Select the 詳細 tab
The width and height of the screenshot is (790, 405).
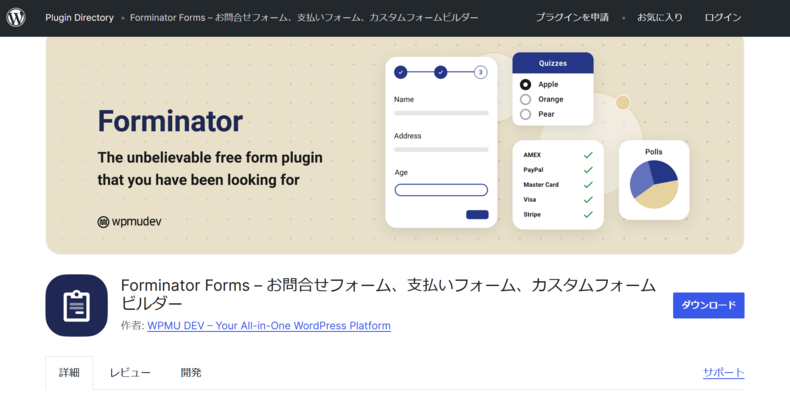coord(69,373)
